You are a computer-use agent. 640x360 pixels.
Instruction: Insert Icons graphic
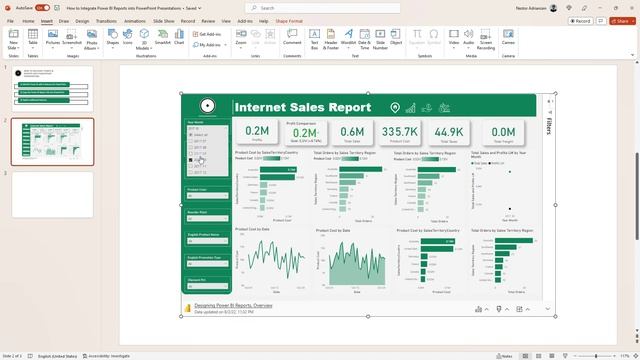128,37
